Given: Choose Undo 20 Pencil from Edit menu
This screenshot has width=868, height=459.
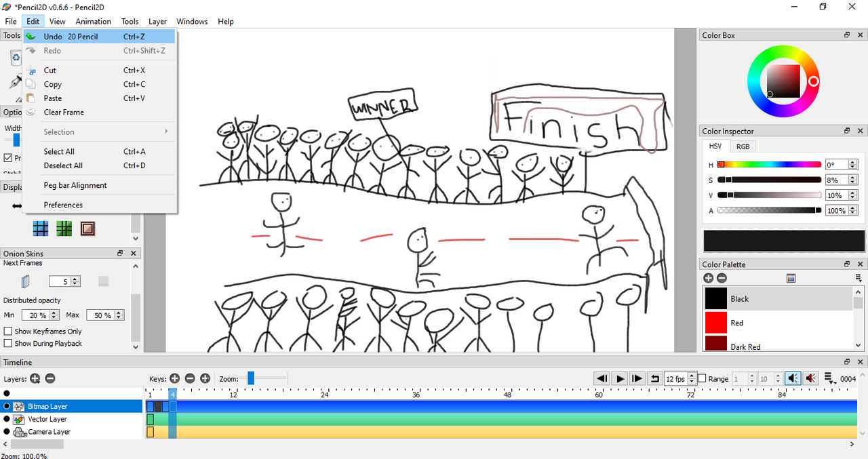Looking at the screenshot, I should [x=99, y=37].
